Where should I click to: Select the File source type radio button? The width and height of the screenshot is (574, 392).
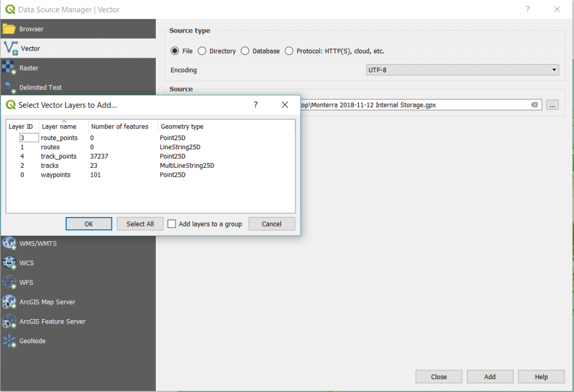tap(175, 51)
